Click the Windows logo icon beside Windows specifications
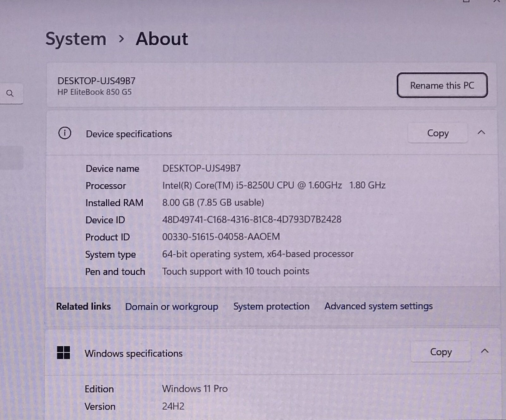Screen dimensions: 506x420 coord(63,352)
